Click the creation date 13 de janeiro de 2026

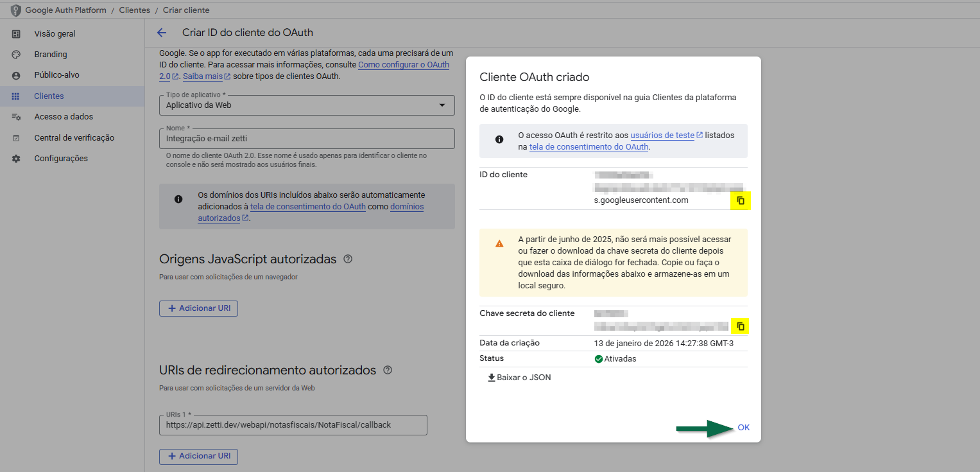(662, 344)
